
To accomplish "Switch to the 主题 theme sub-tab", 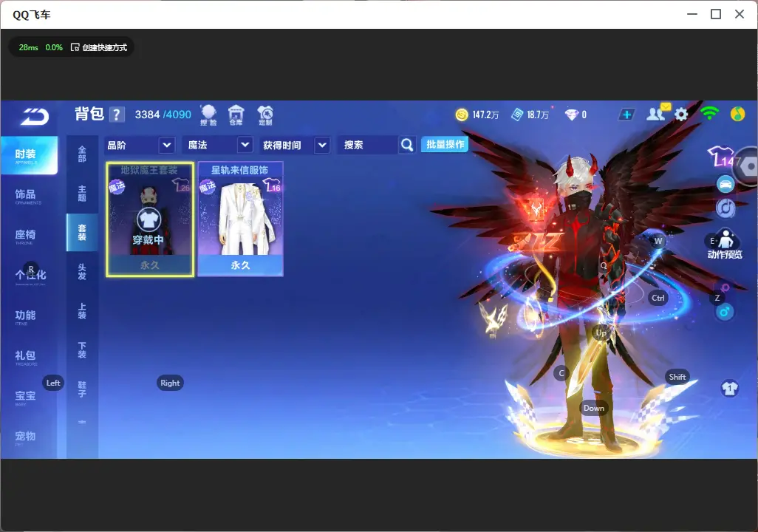I will [82, 193].
